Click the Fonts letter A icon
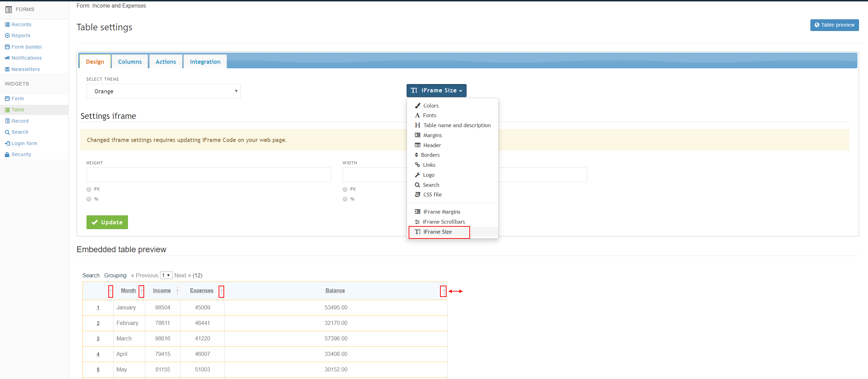 coord(417,115)
